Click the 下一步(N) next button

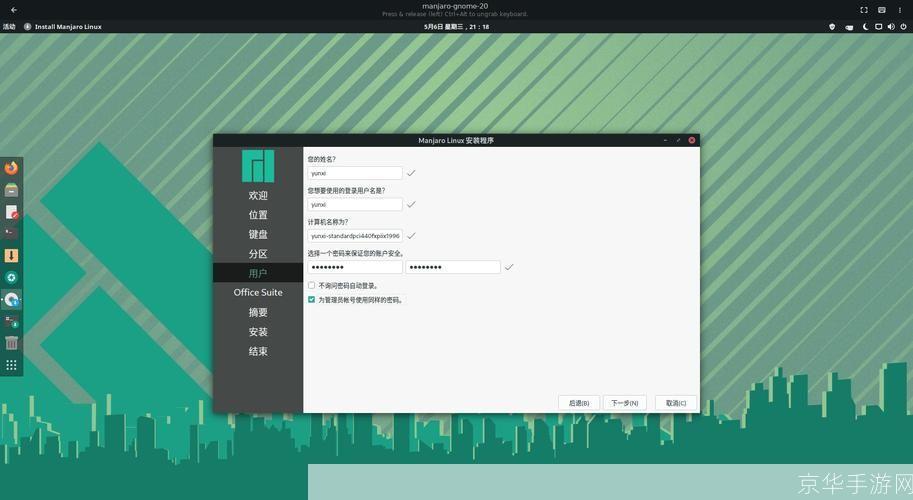point(624,403)
